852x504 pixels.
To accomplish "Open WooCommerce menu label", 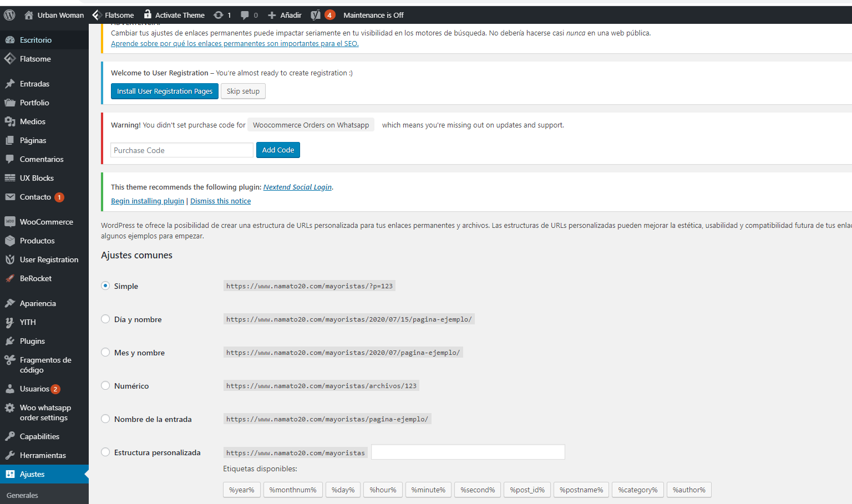I will (47, 222).
